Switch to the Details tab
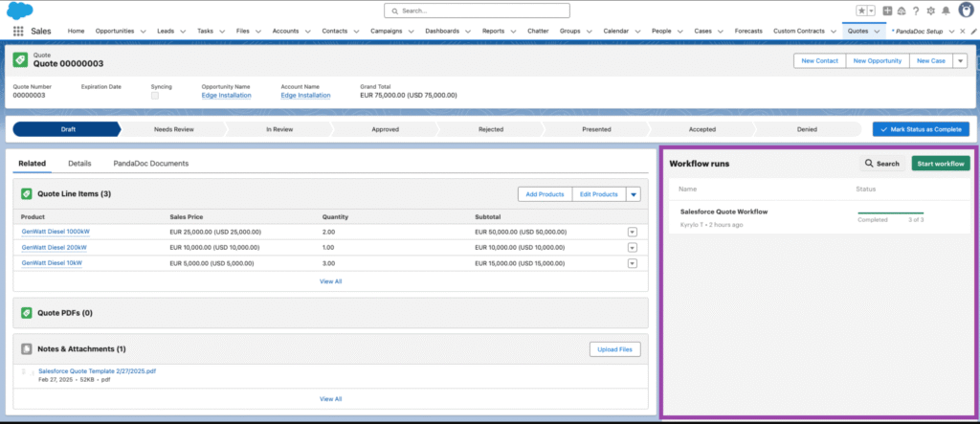The height and width of the screenshot is (424, 980). pyautogui.click(x=79, y=164)
